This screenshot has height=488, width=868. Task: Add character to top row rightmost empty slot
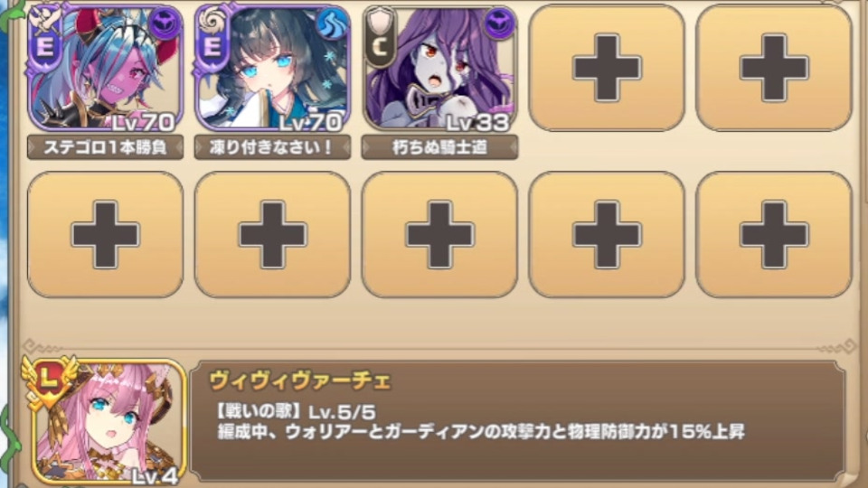pyautogui.click(x=774, y=68)
